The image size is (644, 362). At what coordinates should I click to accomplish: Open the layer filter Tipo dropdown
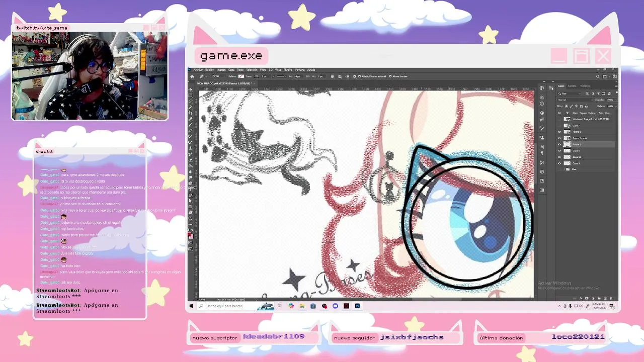pyautogui.click(x=570, y=94)
